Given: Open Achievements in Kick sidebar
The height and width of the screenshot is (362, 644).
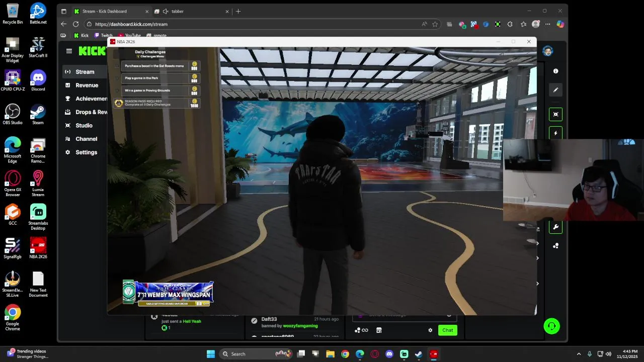Looking at the screenshot, I should (86, 99).
